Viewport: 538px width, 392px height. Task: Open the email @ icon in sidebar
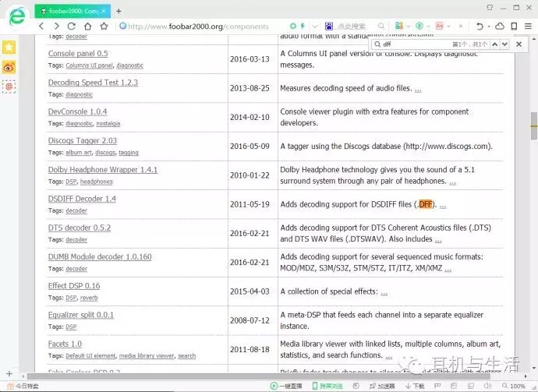(x=9, y=87)
